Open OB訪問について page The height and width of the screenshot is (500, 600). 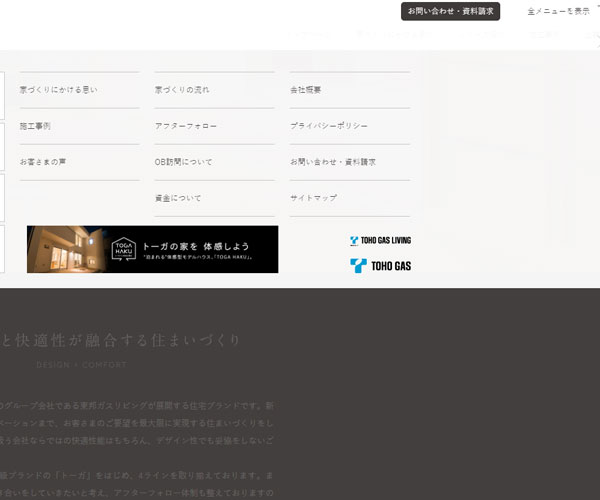(184, 162)
